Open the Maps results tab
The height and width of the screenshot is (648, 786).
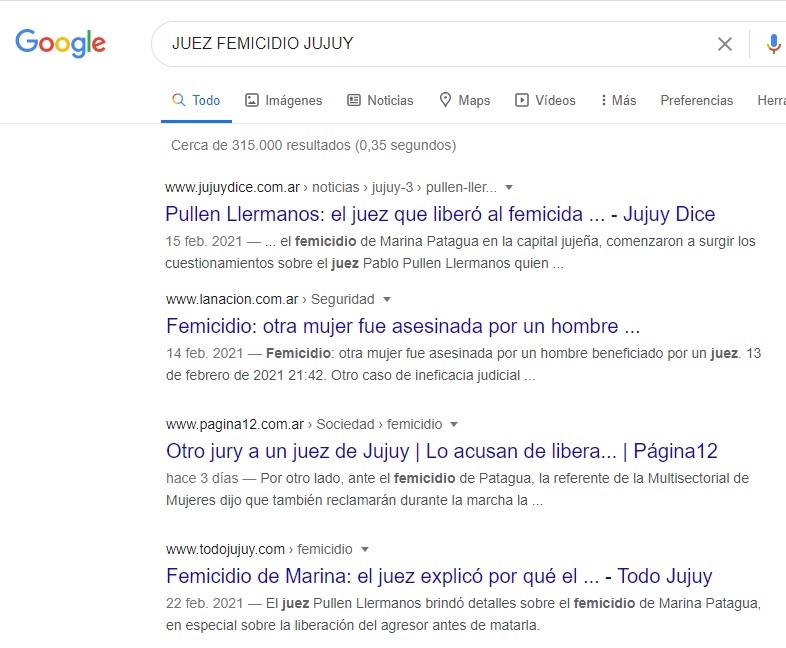click(x=465, y=100)
